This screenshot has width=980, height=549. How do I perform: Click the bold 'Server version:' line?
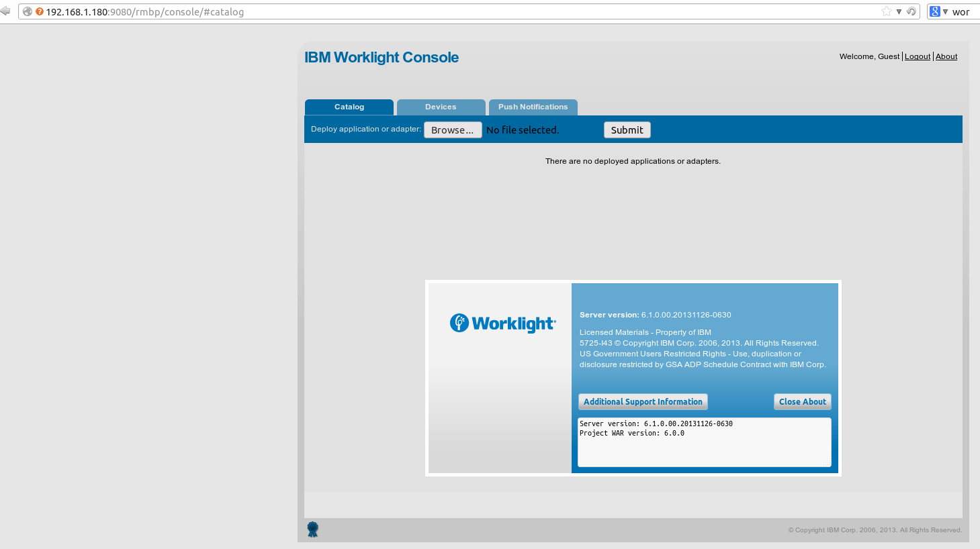pos(656,315)
